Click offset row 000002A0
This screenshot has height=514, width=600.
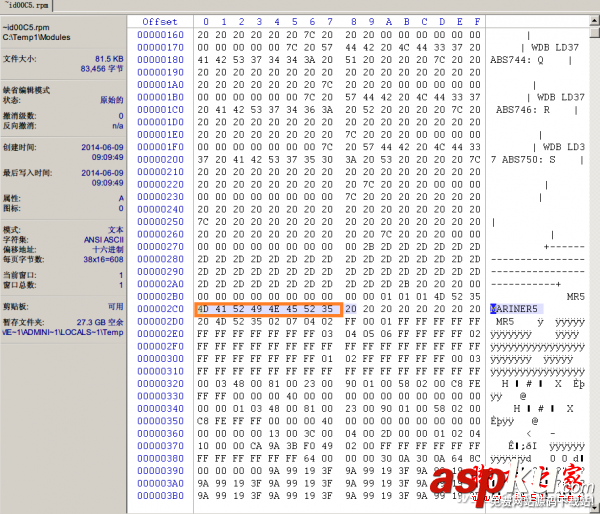(x=160, y=284)
